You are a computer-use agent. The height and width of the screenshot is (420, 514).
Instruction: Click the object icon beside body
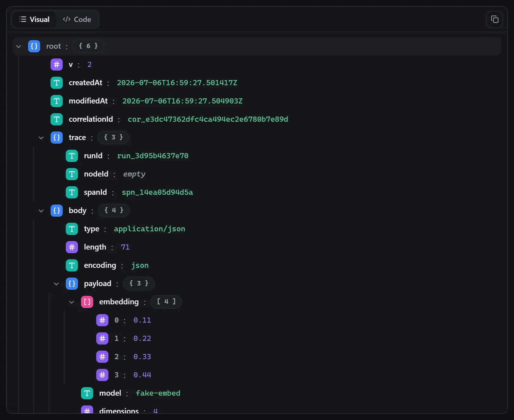coord(57,211)
